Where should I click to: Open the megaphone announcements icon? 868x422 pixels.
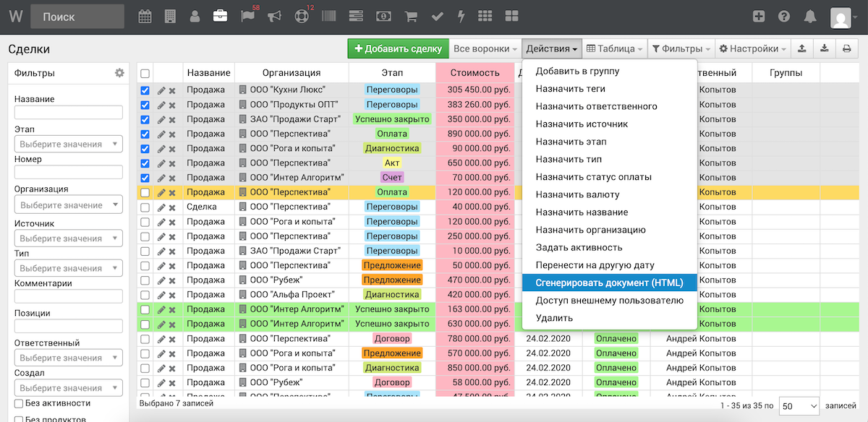click(x=274, y=17)
